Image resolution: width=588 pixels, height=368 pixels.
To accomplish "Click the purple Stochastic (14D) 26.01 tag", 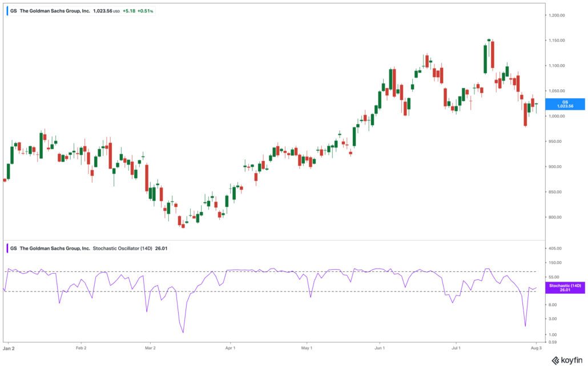I will coord(565,287).
